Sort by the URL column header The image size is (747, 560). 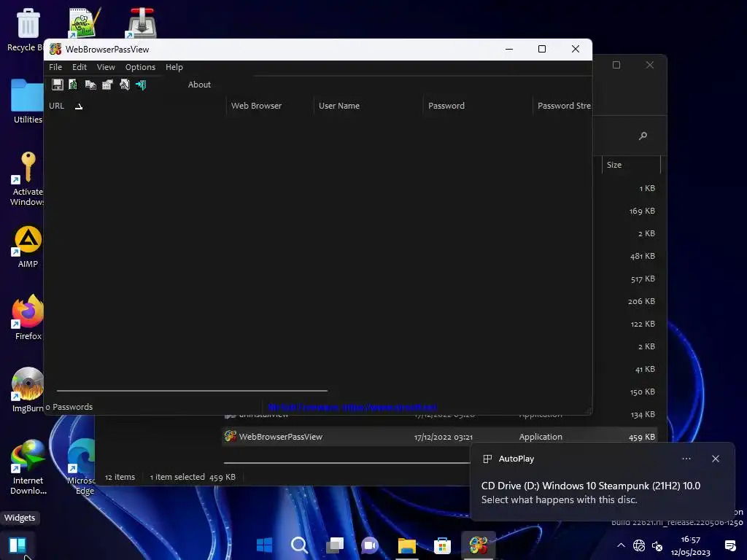point(135,106)
